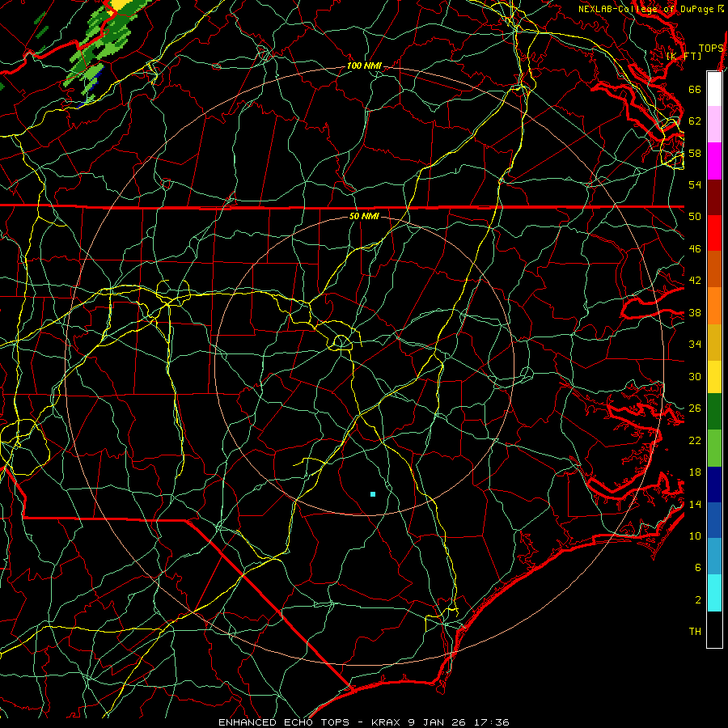Viewport: 728px width, 728px height.
Task: Select the navy blue legend swatch
Action: click(714, 485)
